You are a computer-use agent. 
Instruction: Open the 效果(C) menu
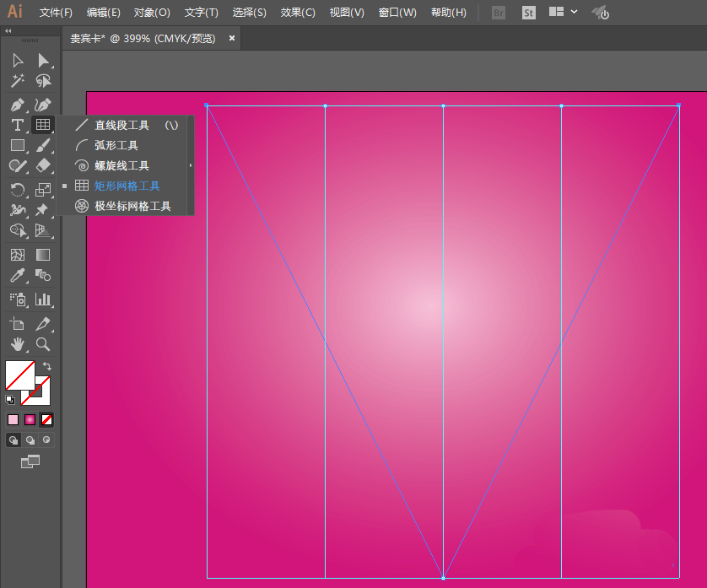tap(298, 13)
